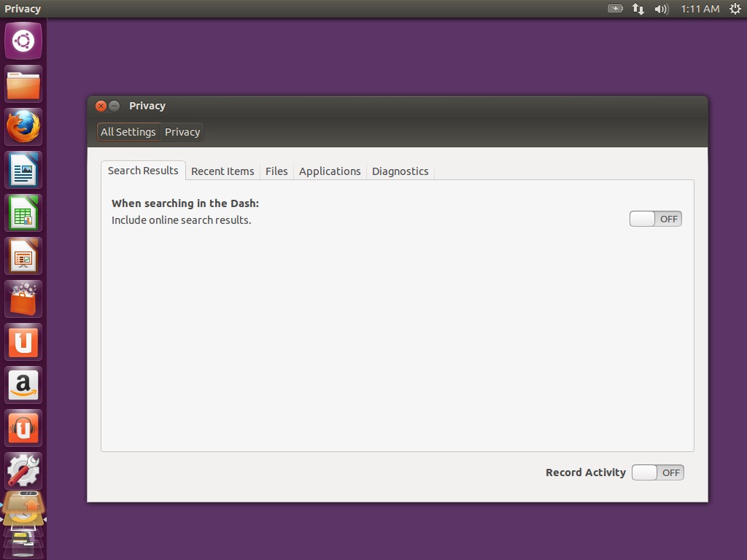Screen dimensions: 747x560
Task: Switch to the Files tab
Action: pyautogui.click(x=276, y=171)
